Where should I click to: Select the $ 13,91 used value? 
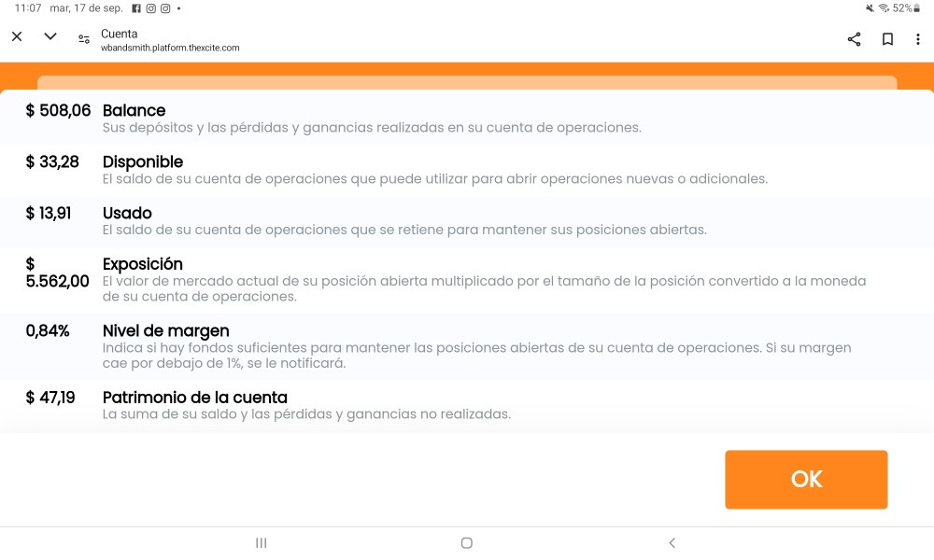(x=49, y=213)
